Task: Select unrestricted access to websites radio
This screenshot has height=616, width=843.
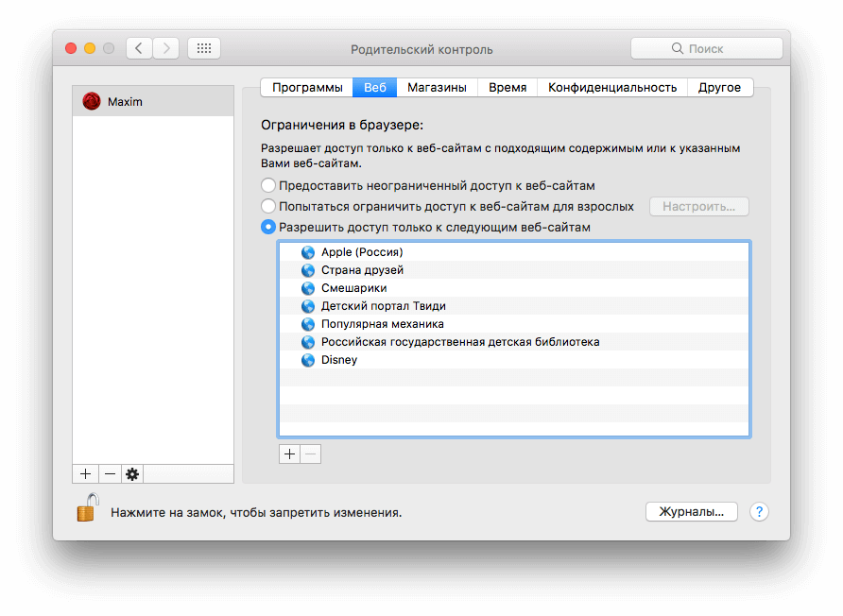Action: pyautogui.click(x=268, y=185)
